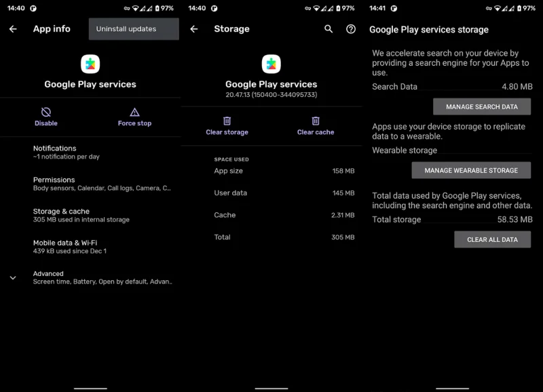Tap the Wi-Fi icon in second status bar
Screen dimensions: 543x392
click(316, 8)
